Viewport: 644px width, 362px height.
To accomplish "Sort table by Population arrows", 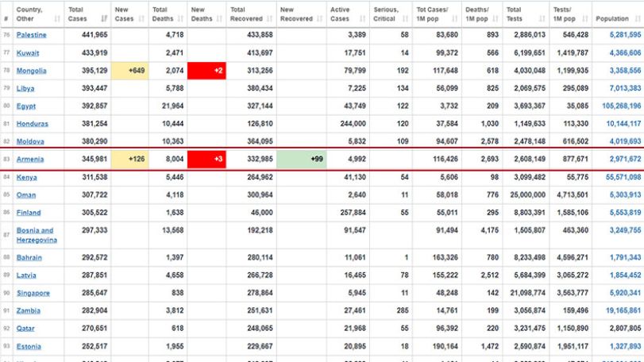I will click(x=638, y=19).
